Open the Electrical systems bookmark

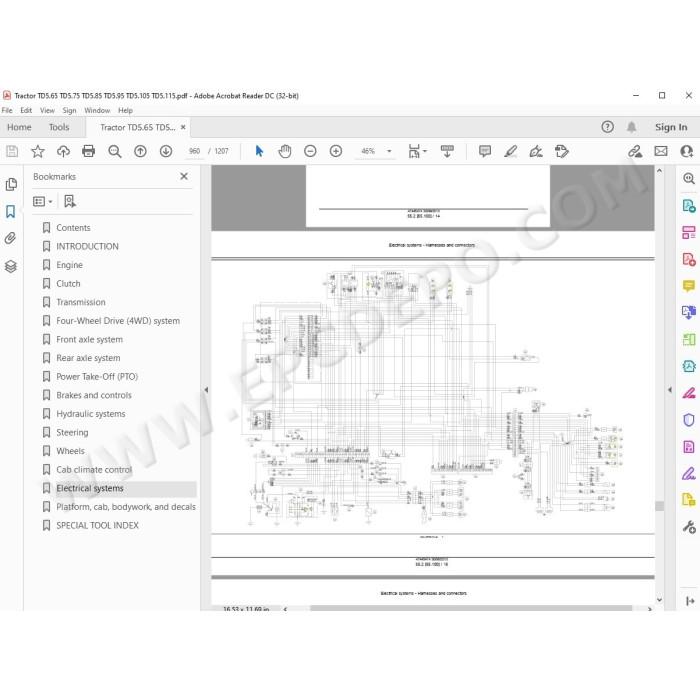click(90, 488)
